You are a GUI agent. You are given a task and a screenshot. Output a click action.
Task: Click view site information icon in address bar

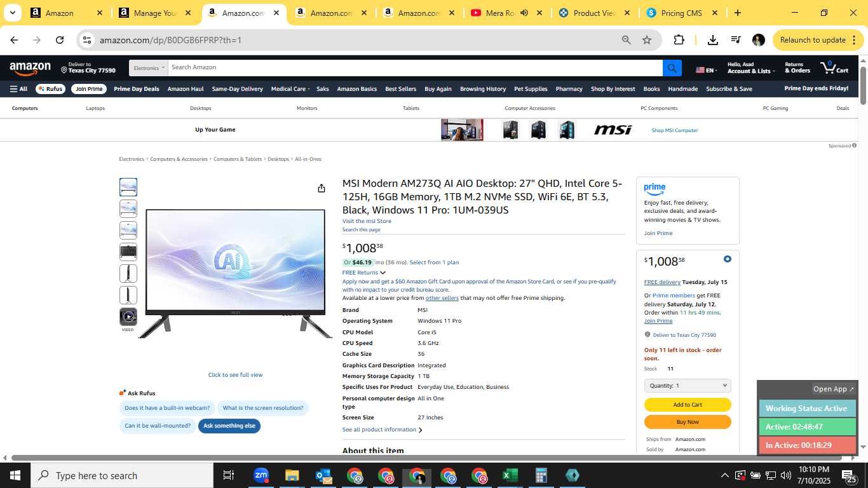click(87, 40)
